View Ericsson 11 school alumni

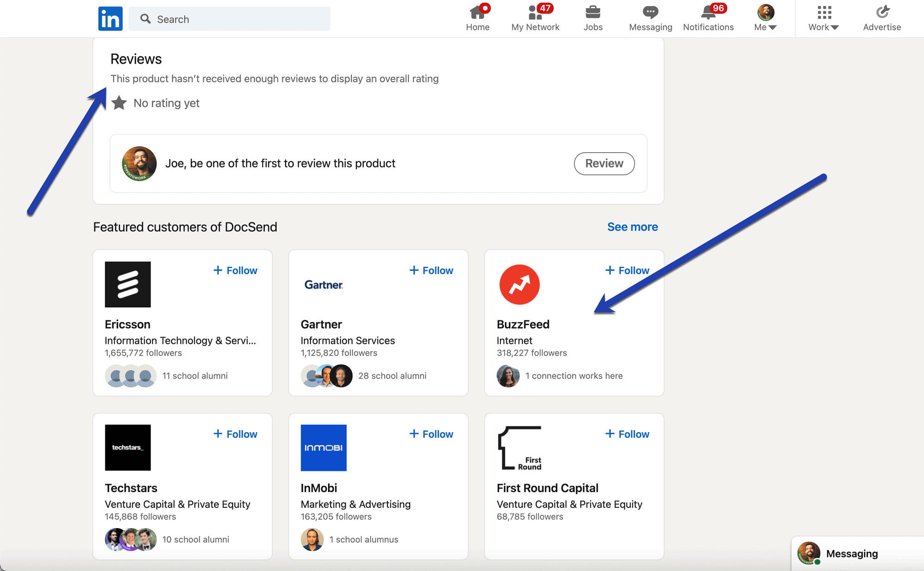(x=195, y=376)
